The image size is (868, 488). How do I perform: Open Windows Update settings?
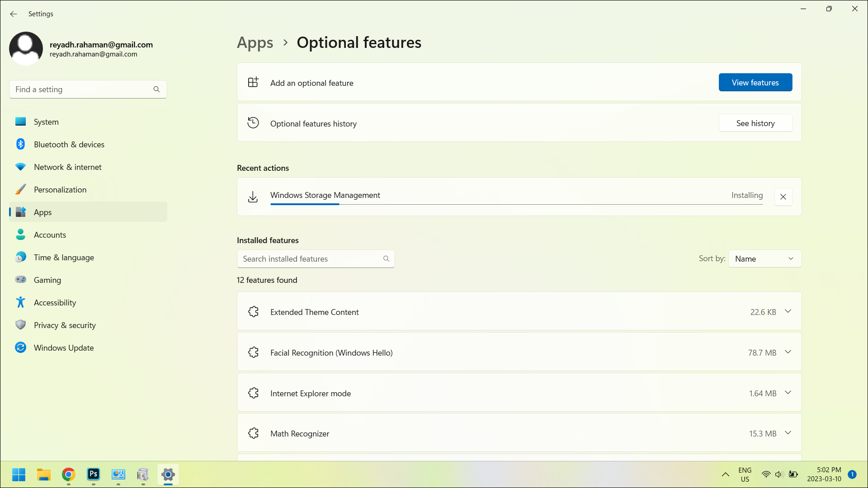tap(64, 347)
